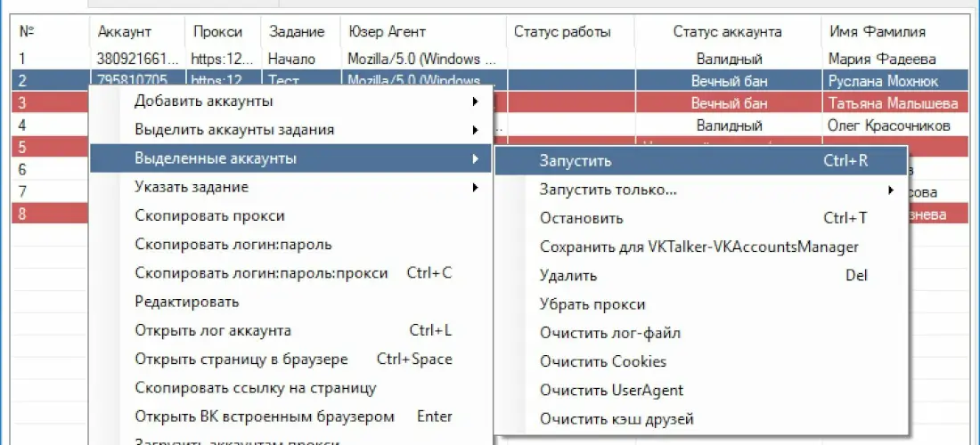The width and height of the screenshot is (980, 445).
Task: Choose 'Очистить лог-файл'
Action: 700,333
